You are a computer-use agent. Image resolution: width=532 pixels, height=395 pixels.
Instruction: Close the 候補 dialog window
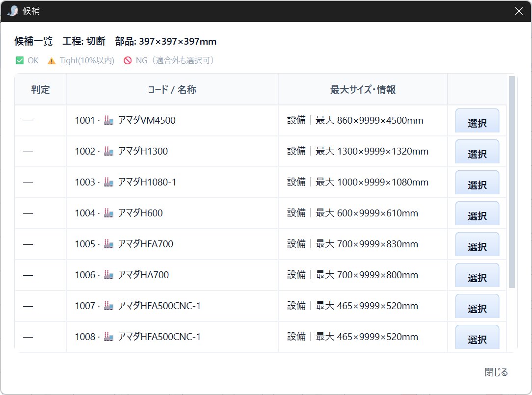click(519, 11)
